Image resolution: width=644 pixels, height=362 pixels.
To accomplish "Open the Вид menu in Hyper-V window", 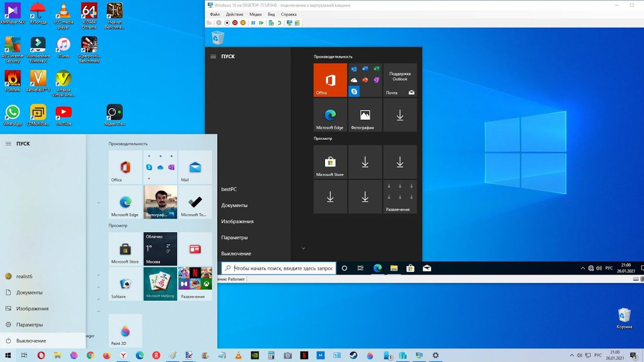I will pyautogui.click(x=271, y=15).
